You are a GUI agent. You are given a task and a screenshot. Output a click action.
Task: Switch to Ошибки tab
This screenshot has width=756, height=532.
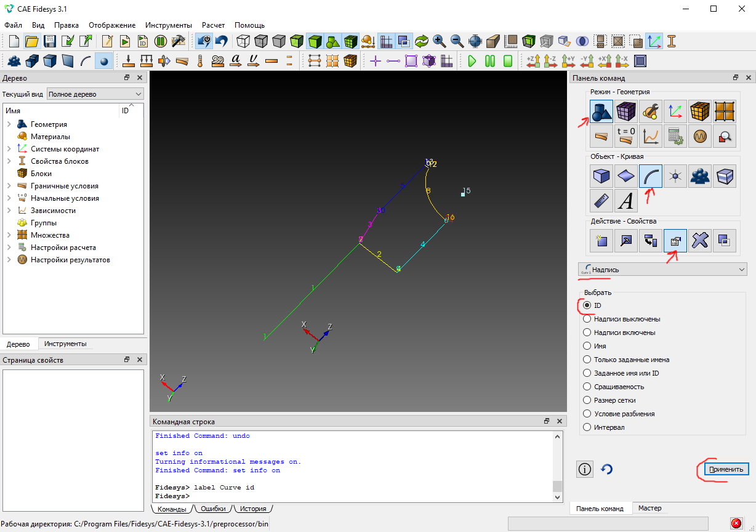click(214, 509)
